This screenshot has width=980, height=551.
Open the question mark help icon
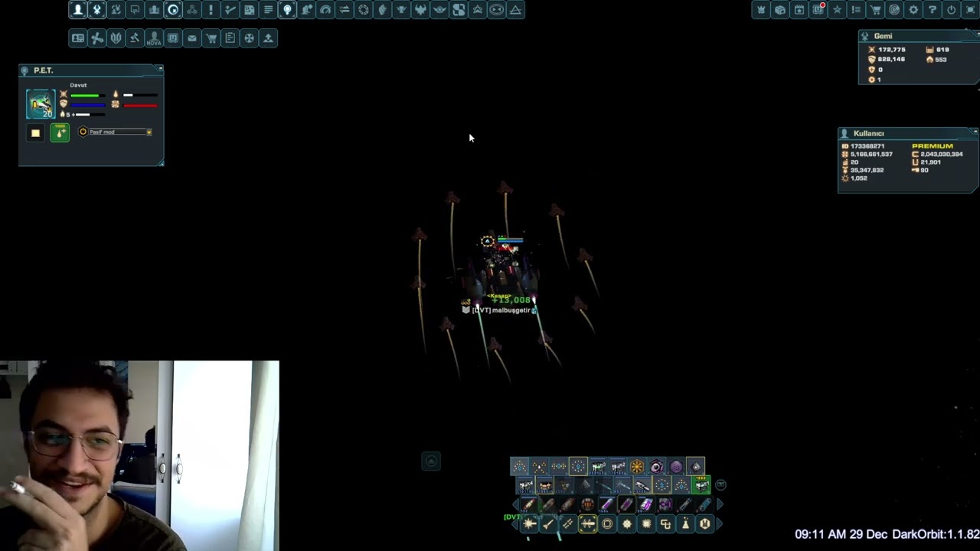(x=932, y=10)
